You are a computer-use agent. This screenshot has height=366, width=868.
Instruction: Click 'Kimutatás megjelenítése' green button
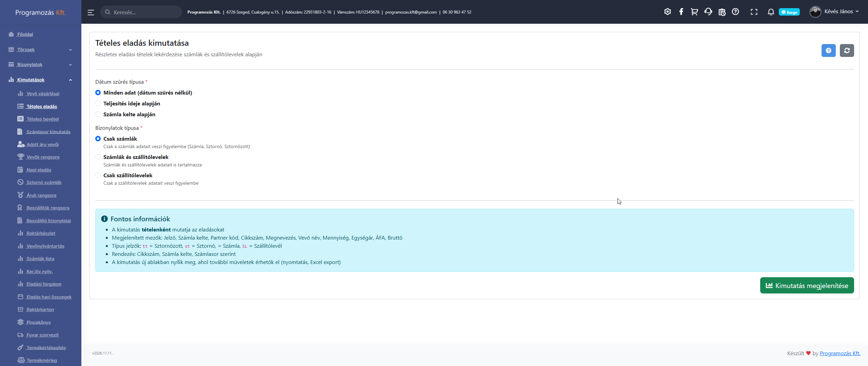pos(807,285)
